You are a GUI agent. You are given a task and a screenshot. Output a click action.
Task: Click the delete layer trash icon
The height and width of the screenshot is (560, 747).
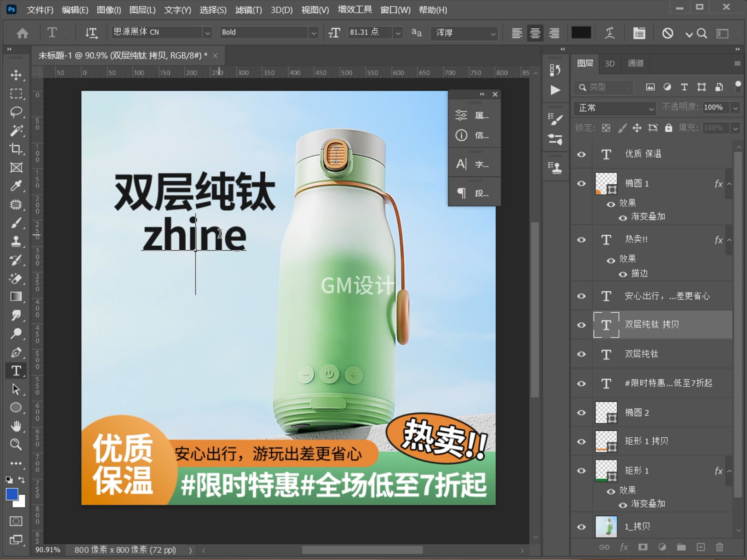pyautogui.click(x=720, y=548)
